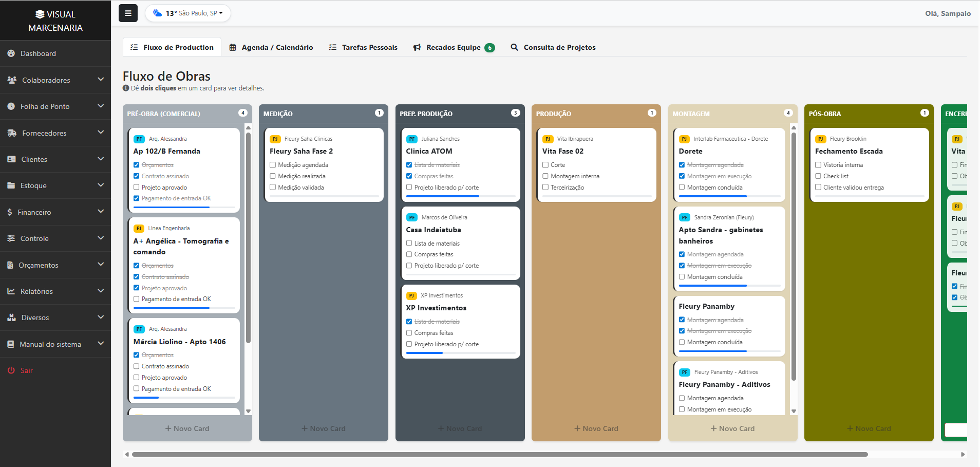Check Vistoria interna in Fechamento Escada card
Screen dimensions: 980x467
point(818,165)
